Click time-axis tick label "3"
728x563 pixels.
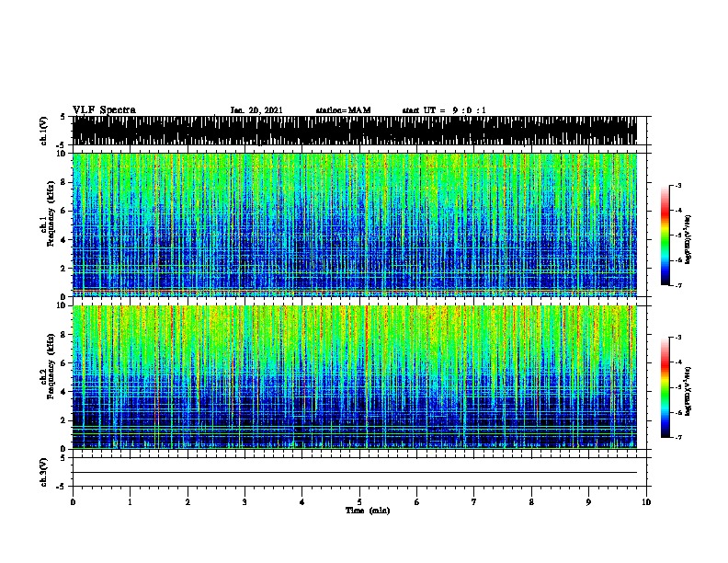tap(245, 502)
